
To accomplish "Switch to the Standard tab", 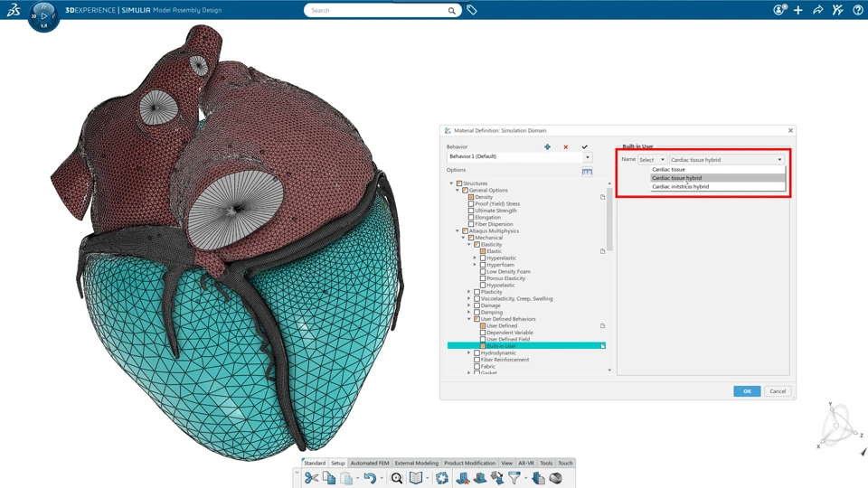I will coord(315,463).
